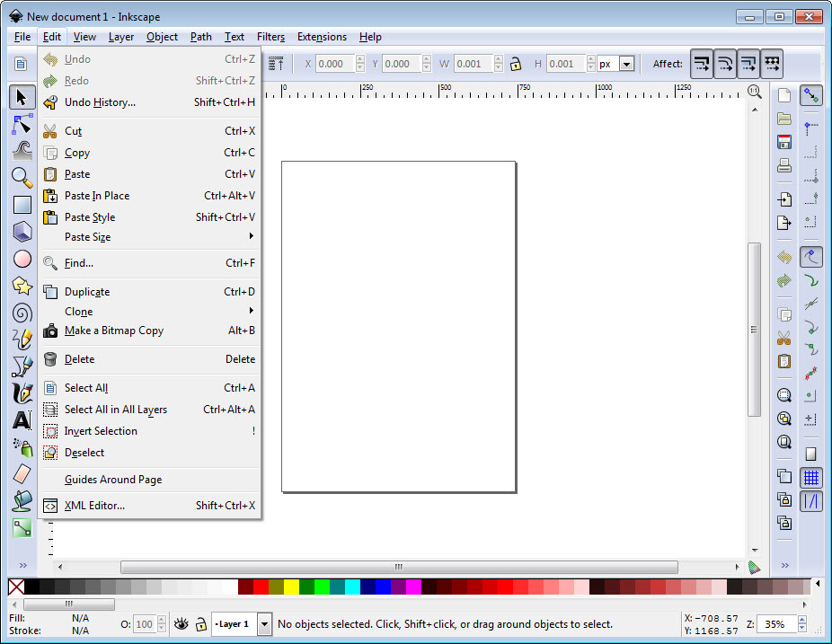This screenshot has width=832, height=644.
Task: Select the Paint Bucket tool
Action: coord(22,501)
